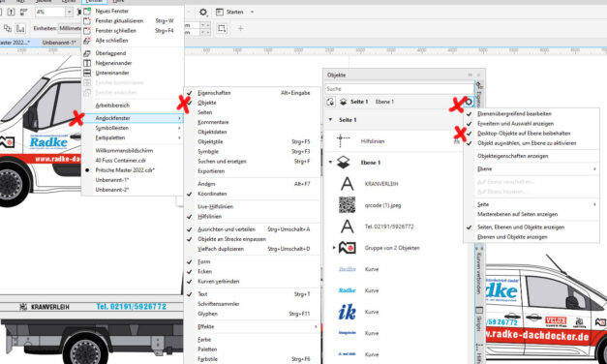The height and width of the screenshot is (364, 607).
Task: Click the page-dimensions icon next to Einheiten
Action: [x=20, y=28]
